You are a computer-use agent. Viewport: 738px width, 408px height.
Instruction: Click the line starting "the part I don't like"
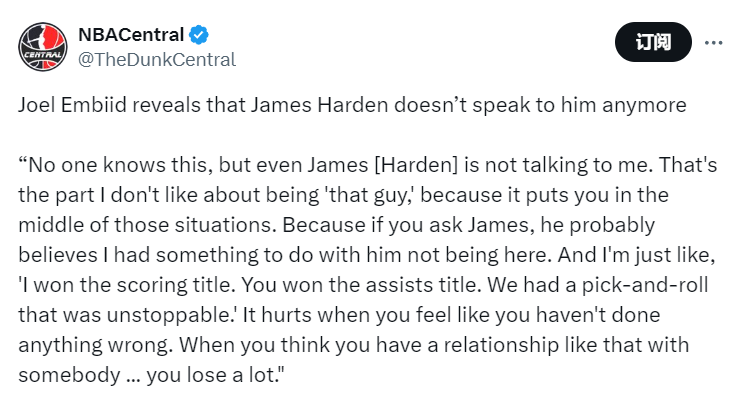(343, 195)
